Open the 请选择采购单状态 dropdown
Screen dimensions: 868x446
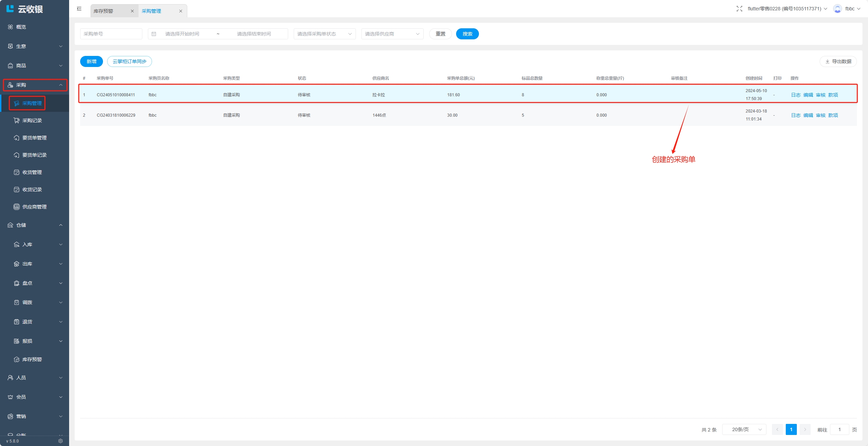324,34
